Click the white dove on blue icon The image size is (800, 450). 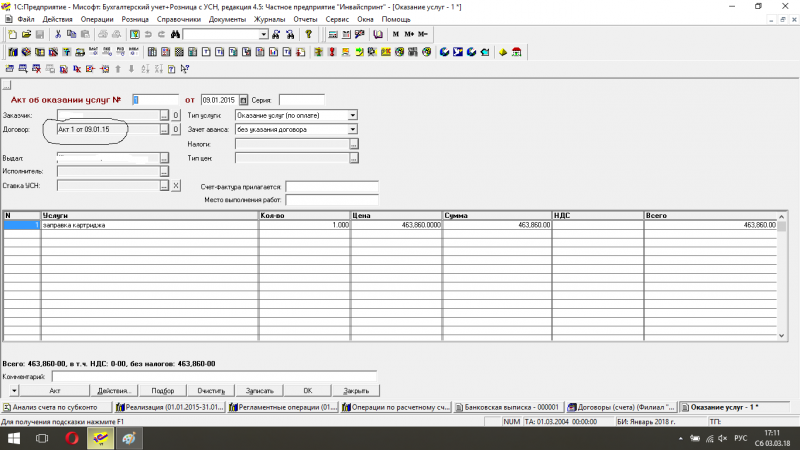click(458, 52)
